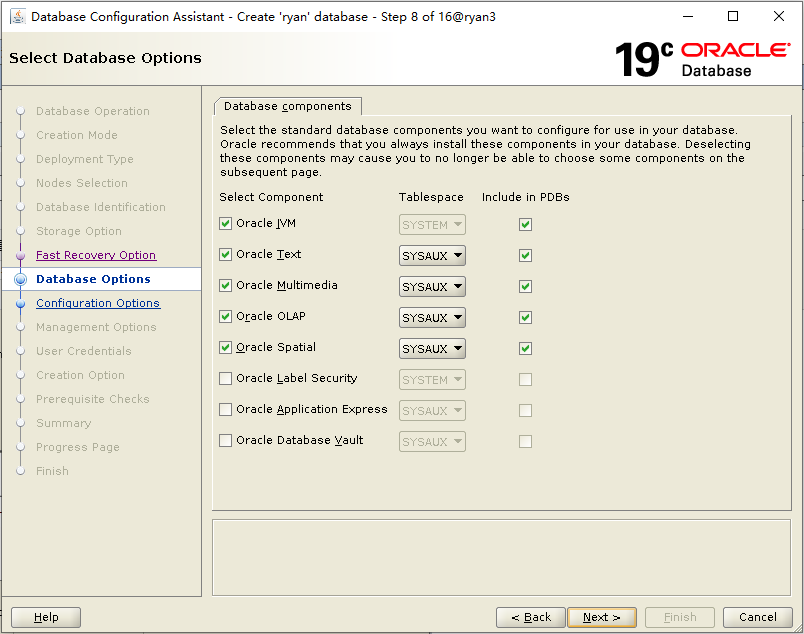This screenshot has width=804, height=634.
Task: Go to Fast Recovery Option step
Action: (x=96, y=255)
